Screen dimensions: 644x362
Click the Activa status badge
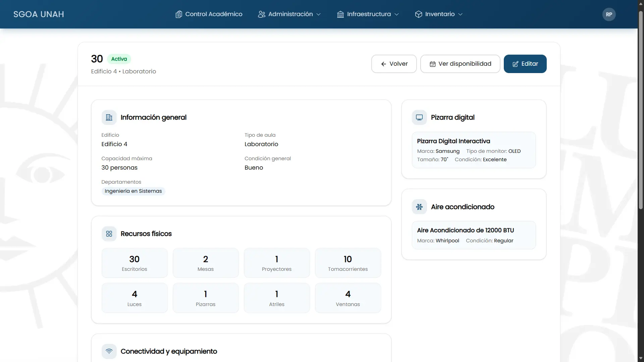pyautogui.click(x=119, y=59)
